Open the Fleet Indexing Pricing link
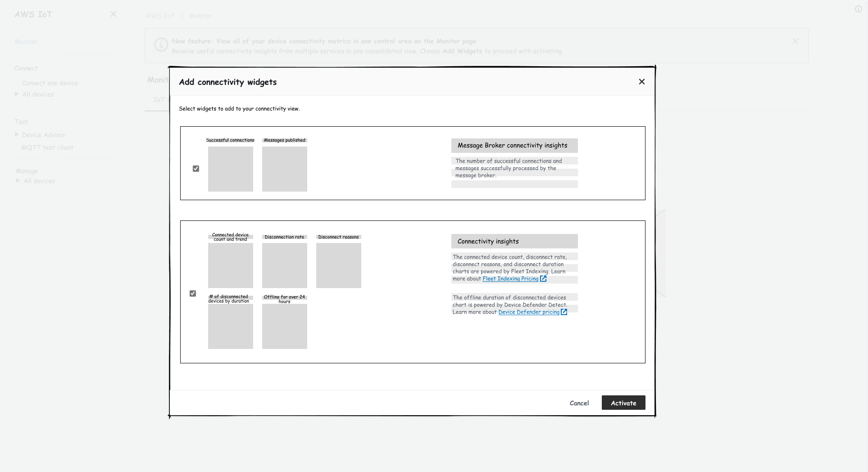The image size is (868, 472). (510, 279)
